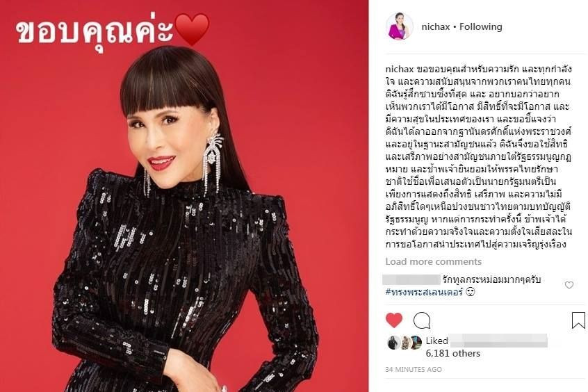Click the Following button
Screen dimensions: 588x392
481,26
